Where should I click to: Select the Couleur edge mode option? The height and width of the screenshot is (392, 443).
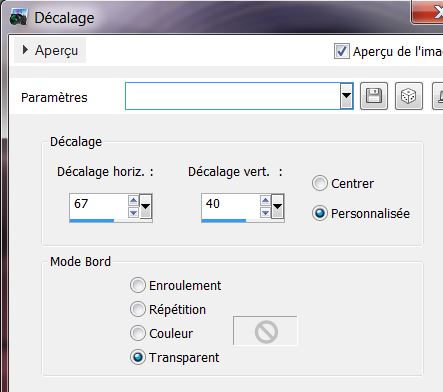point(138,333)
